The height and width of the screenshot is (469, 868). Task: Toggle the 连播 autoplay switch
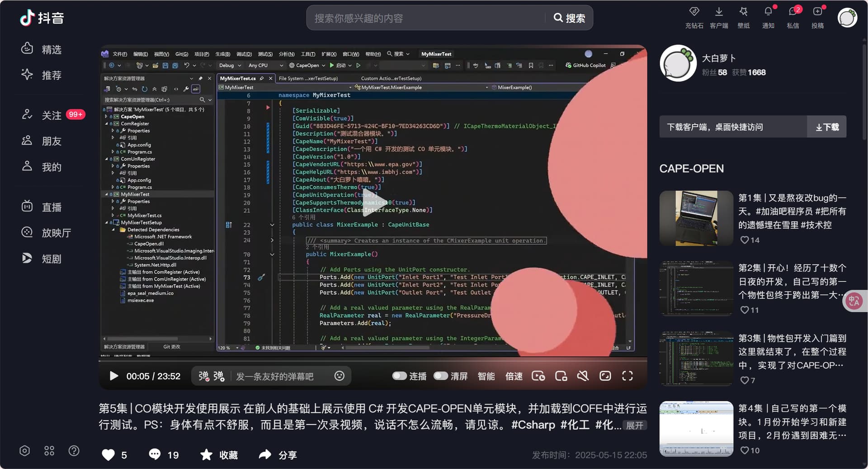(399, 376)
